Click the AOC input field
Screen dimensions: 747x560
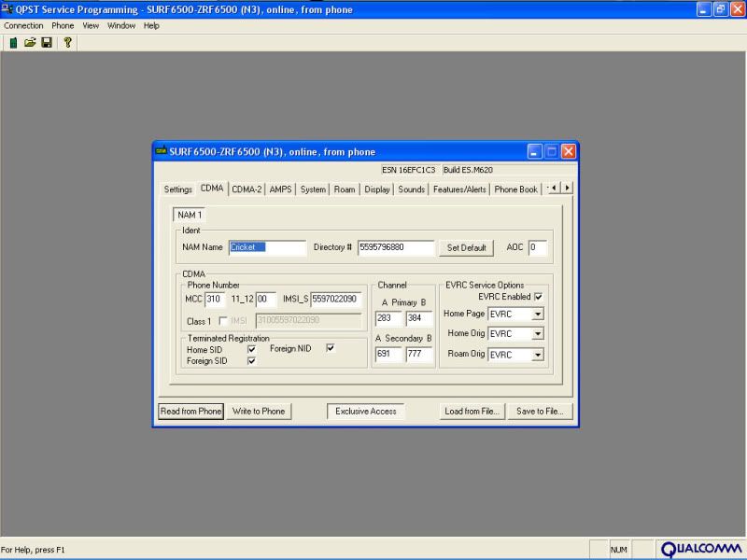pos(538,247)
